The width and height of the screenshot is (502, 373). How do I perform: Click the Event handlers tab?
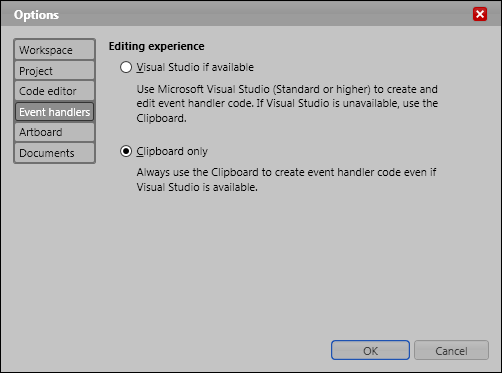click(x=54, y=112)
